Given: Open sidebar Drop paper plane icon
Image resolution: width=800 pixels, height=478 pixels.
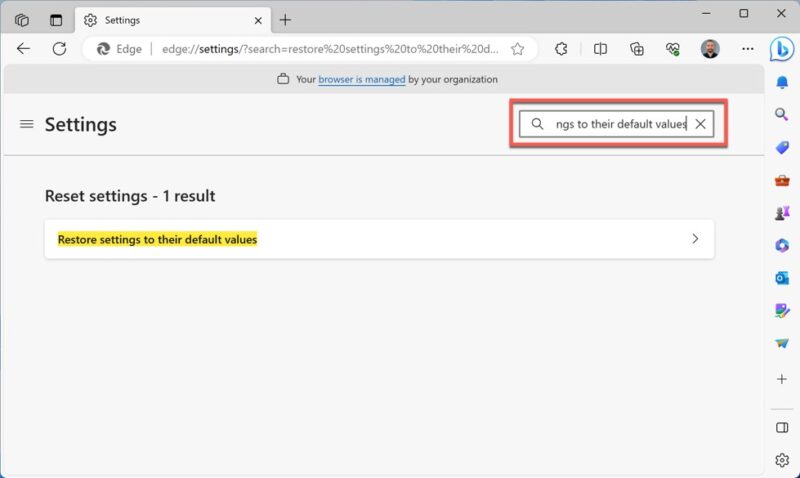Looking at the screenshot, I should coord(782,343).
